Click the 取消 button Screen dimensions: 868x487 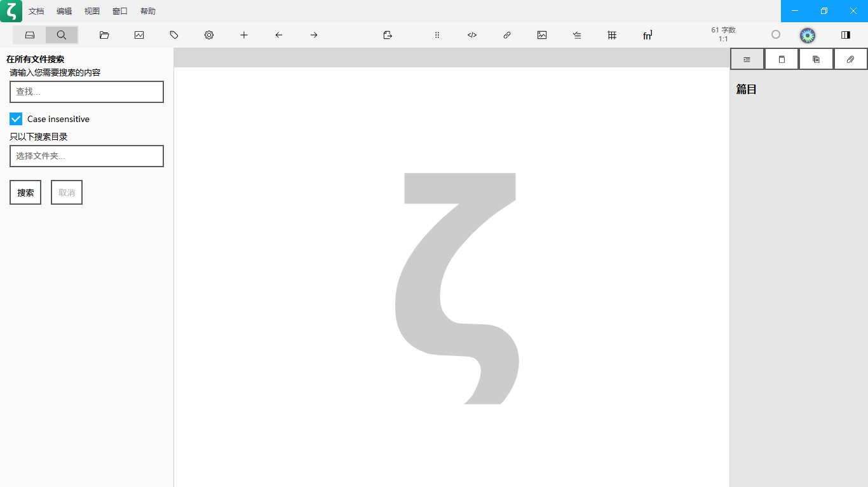(x=67, y=193)
